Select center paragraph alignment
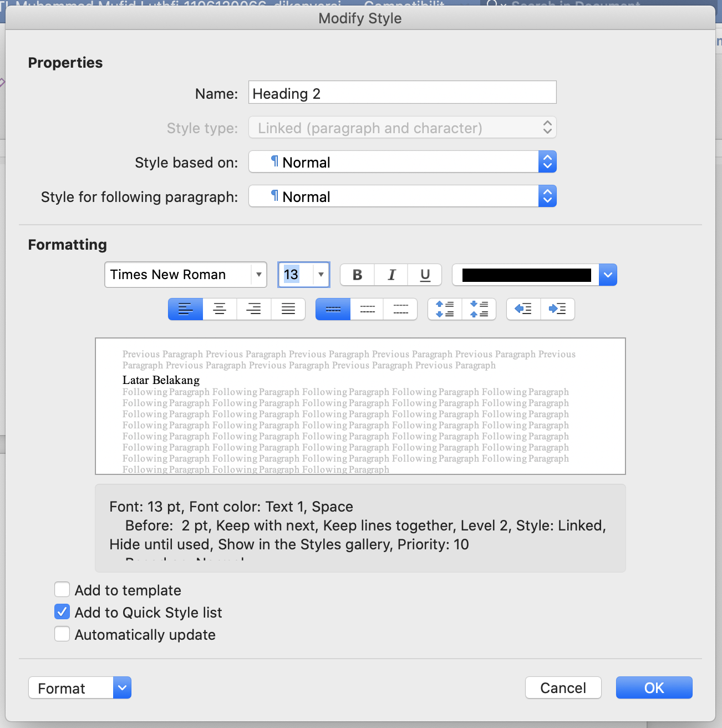The height and width of the screenshot is (728, 722). [220, 309]
